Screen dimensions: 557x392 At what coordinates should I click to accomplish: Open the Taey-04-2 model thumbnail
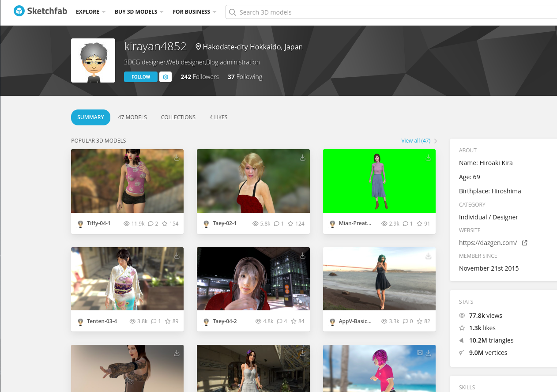(x=253, y=279)
